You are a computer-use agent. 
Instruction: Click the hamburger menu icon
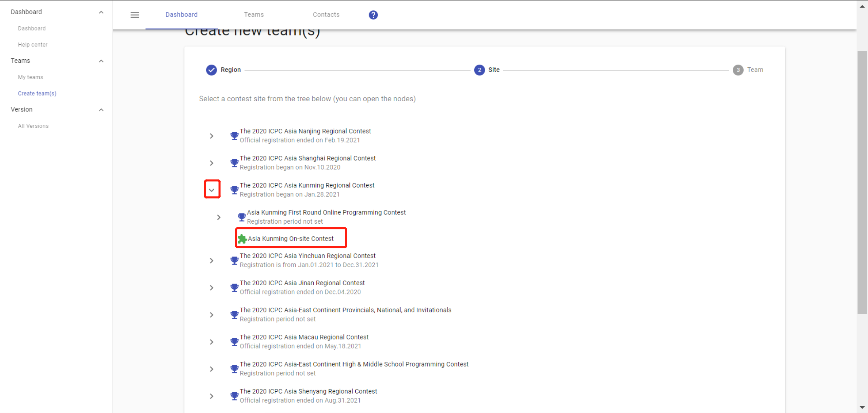point(135,15)
